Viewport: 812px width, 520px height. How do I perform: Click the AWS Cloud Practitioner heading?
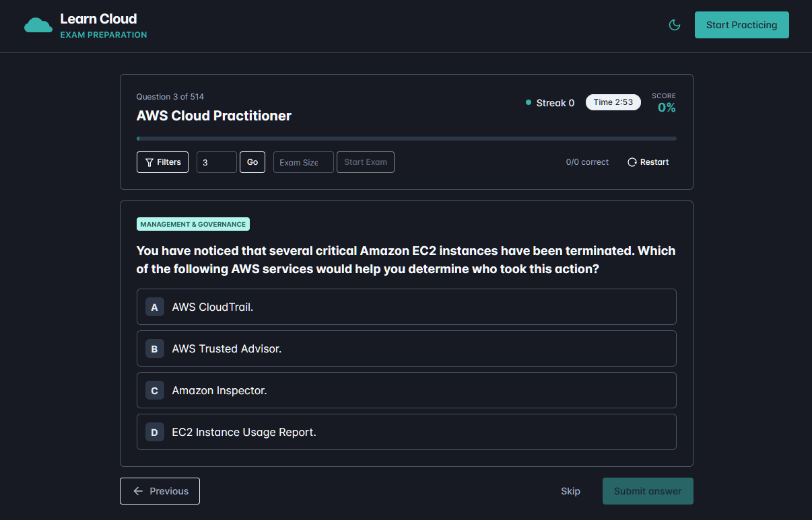(214, 116)
